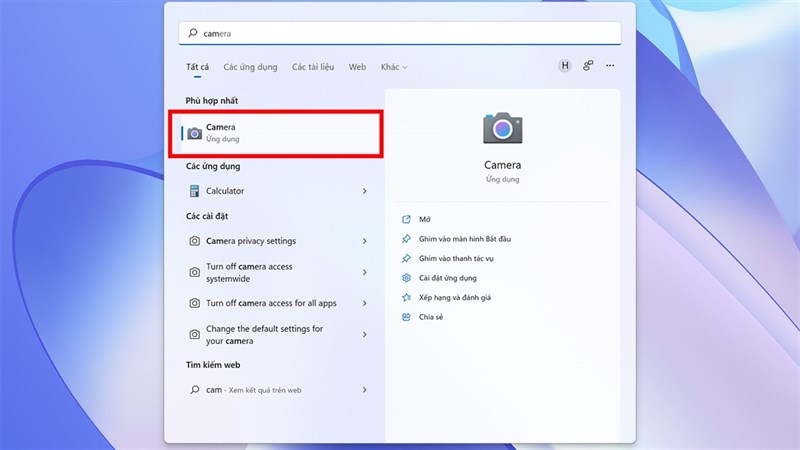
Task: Click the search sharing options icon
Action: 588,65
